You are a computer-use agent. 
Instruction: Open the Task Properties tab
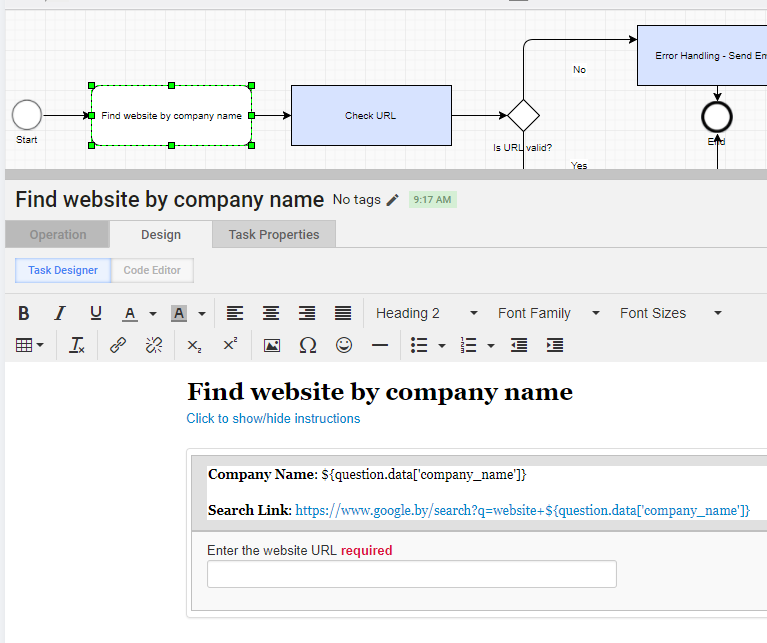pyautogui.click(x=274, y=235)
